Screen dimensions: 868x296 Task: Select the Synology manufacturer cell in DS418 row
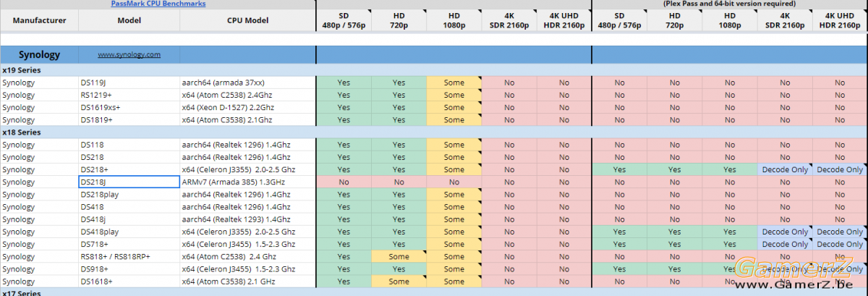39,207
